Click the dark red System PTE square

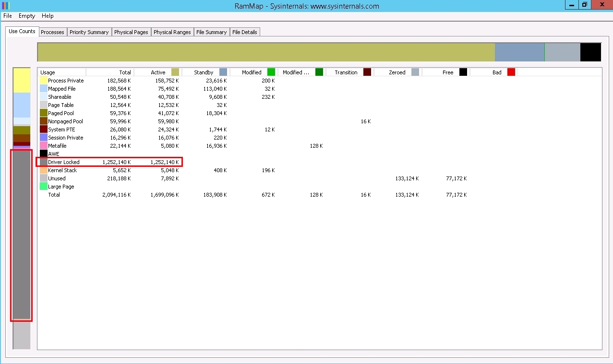click(44, 129)
